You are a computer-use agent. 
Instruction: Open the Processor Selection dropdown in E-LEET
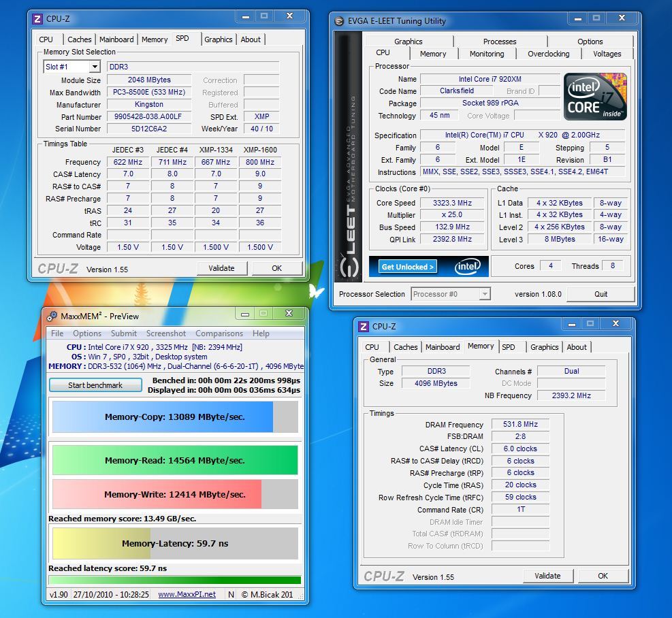[x=485, y=294]
